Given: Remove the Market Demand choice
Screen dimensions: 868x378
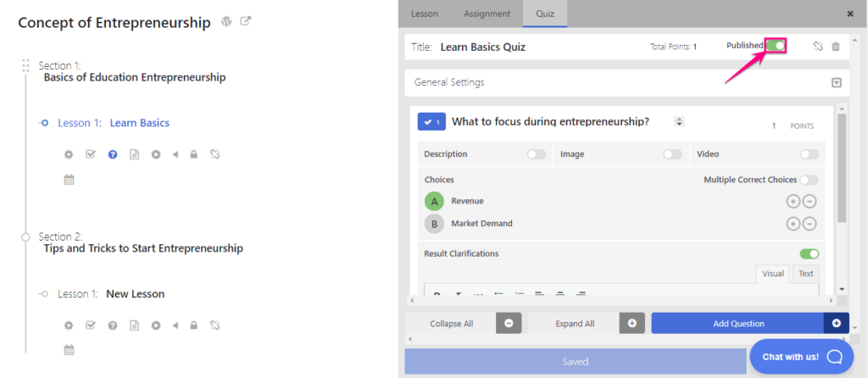Looking at the screenshot, I should 810,224.
